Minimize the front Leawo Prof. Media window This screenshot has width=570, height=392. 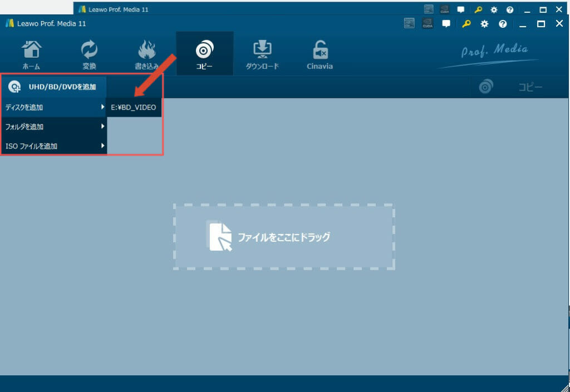[x=523, y=24]
